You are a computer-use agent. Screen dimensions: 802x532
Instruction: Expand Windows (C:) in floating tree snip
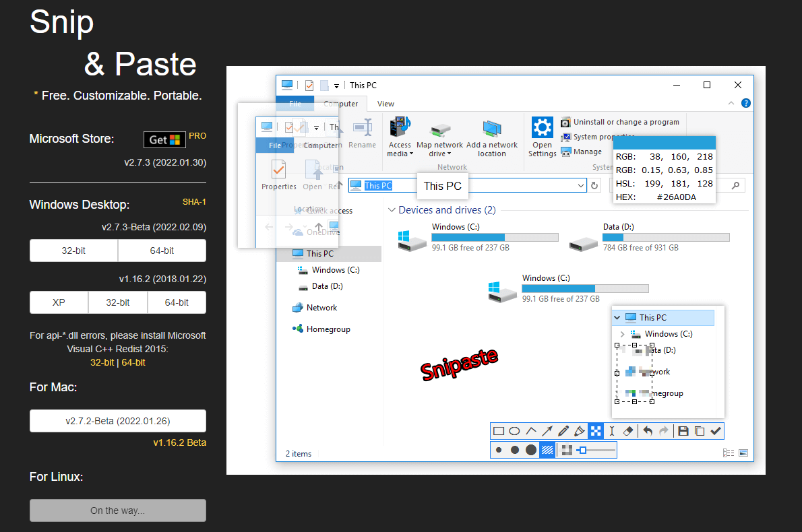coord(623,334)
